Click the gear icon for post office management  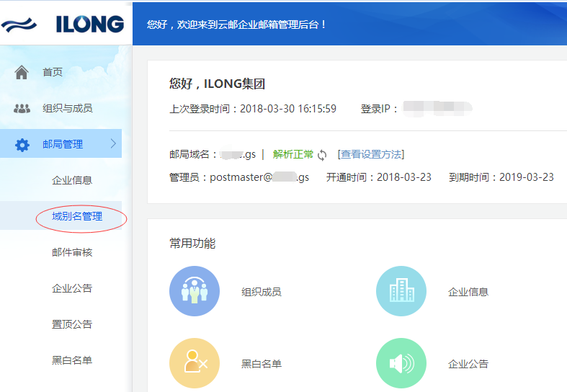[x=22, y=145]
